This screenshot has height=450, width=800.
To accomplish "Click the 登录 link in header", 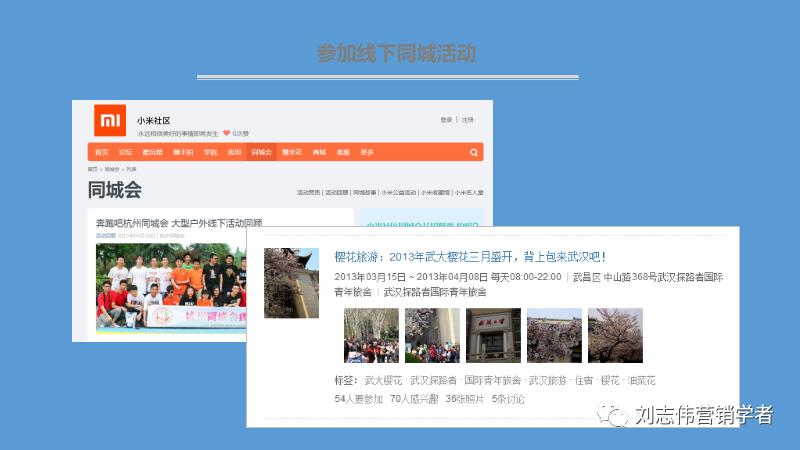I will (x=446, y=119).
